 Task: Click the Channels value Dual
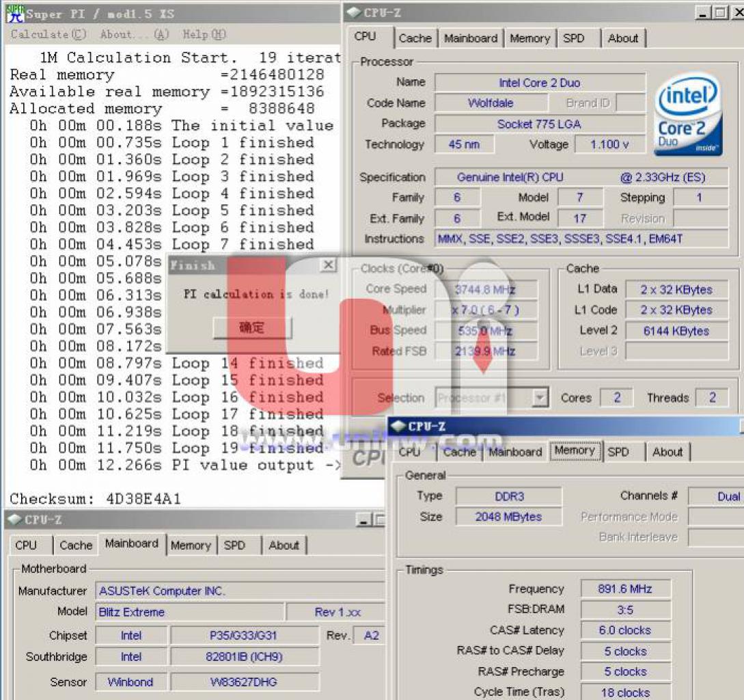tap(715, 496)
